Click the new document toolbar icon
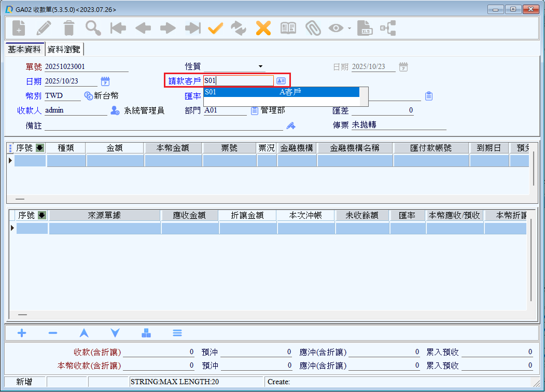This screenshot has width=545, height=392. pyautogui.click(x=19, y=28)
